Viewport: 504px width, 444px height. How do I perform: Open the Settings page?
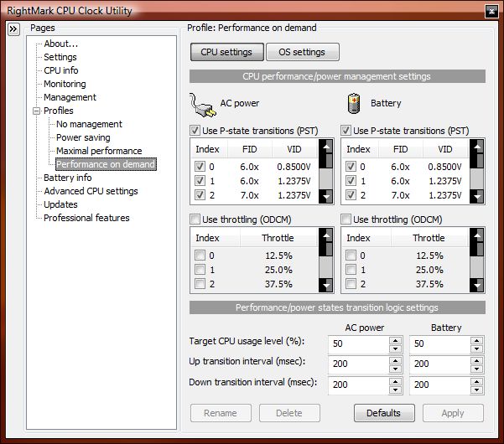[x=60, y=57]
